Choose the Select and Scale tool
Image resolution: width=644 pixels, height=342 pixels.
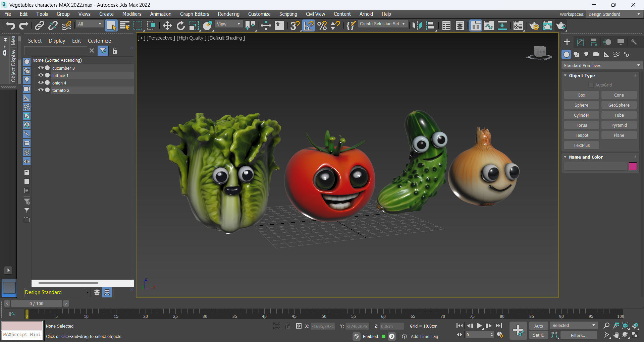[x=194, y=25]
